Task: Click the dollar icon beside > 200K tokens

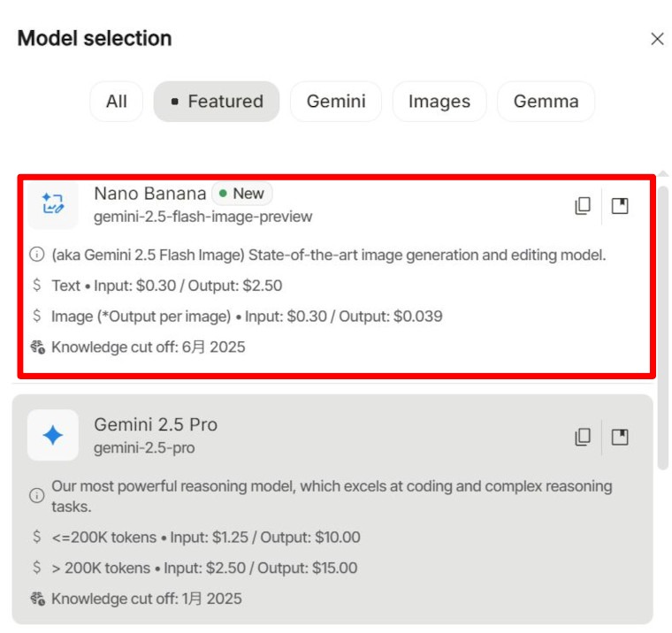Action: (37, 567)
